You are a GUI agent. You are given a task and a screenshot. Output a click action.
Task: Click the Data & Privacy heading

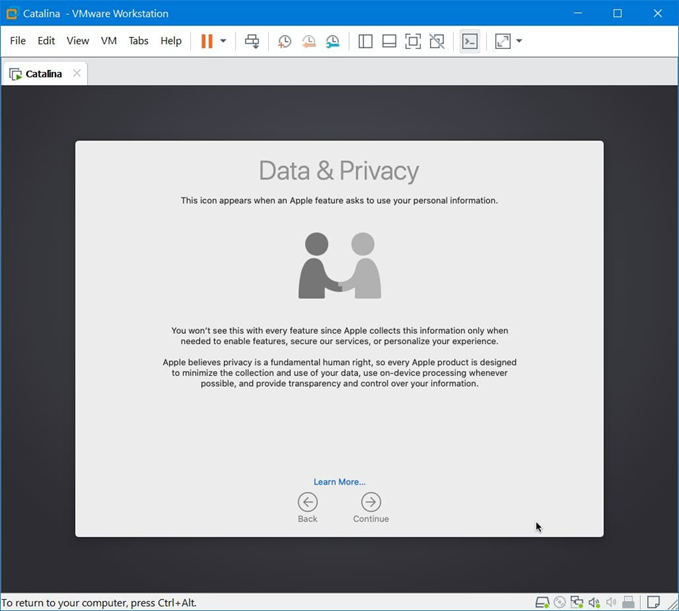339,171
